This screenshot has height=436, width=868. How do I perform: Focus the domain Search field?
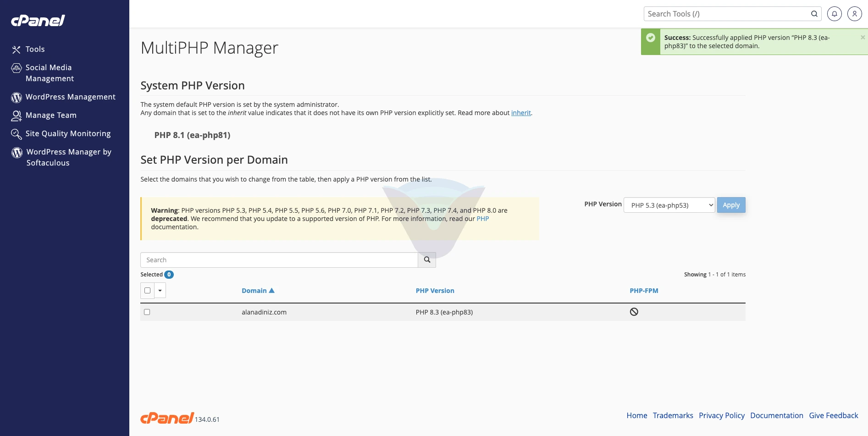(279, 260)
